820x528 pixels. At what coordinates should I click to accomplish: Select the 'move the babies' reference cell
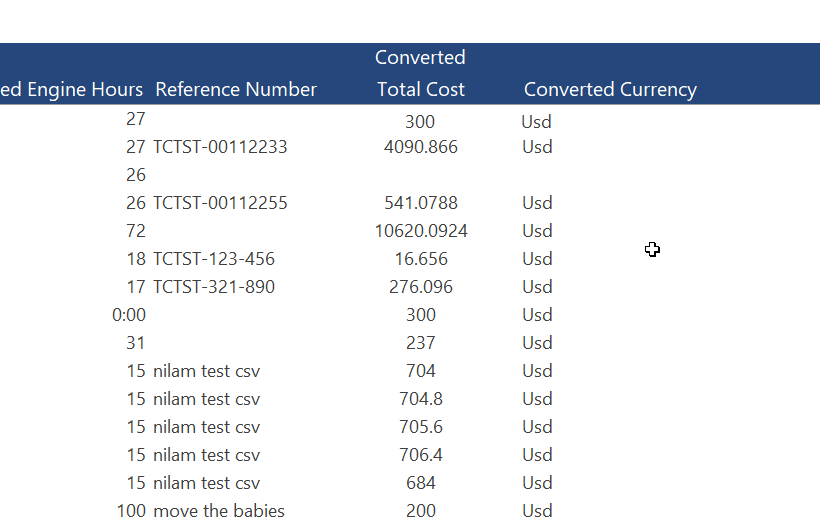(x=219, y=511)
